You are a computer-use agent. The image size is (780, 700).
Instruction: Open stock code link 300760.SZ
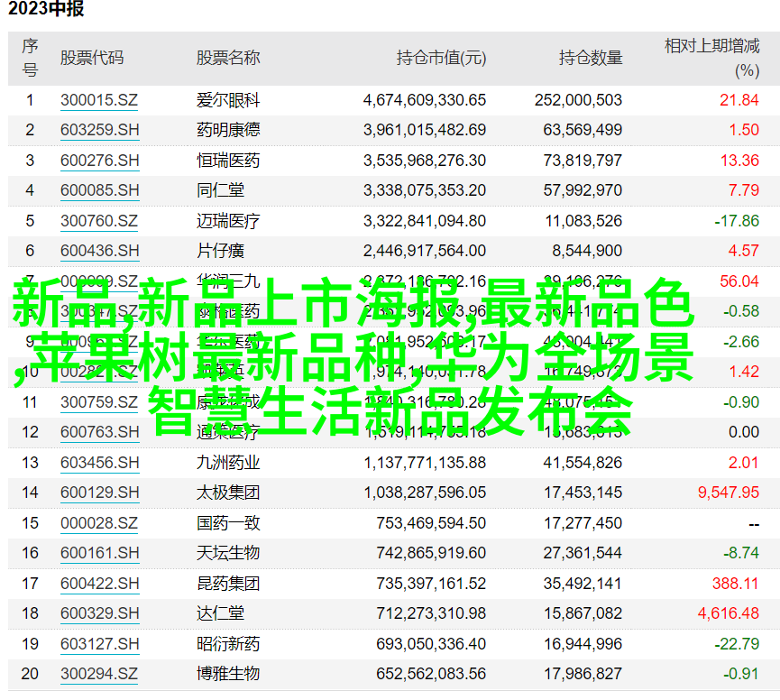pyautogui.click(x=99, y=221)
